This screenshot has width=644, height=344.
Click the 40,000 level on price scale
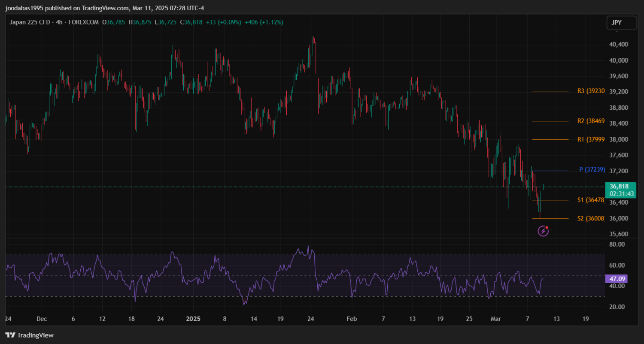click(x=619, y=60)
